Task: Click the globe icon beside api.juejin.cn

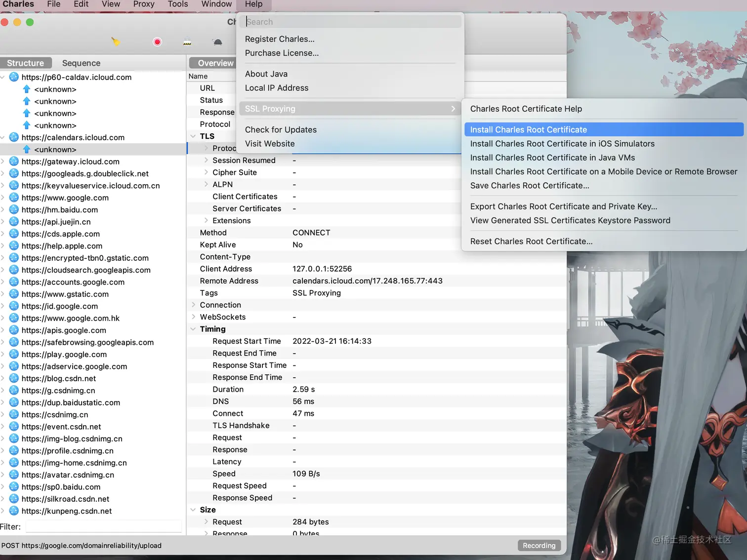Action: point(14,222)
